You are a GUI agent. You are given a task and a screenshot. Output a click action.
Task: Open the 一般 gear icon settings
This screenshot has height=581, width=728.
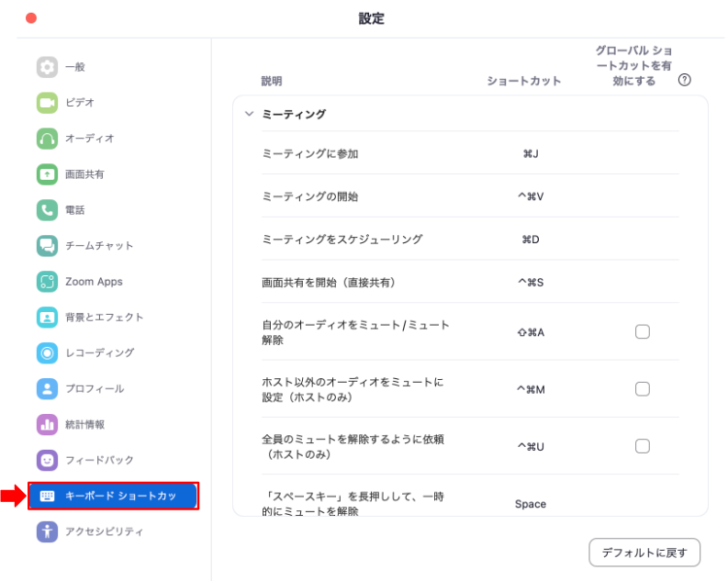tap(47, 67)
